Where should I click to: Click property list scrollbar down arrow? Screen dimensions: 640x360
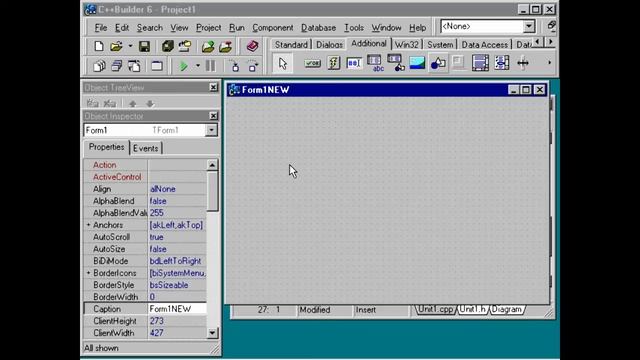pyautogui.click(x=212, y=333)
